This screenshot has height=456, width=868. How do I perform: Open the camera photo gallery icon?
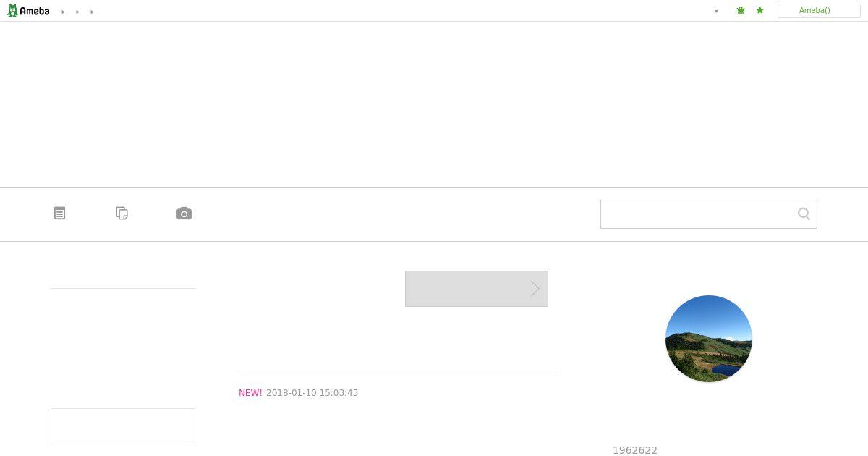coord(184,214)
